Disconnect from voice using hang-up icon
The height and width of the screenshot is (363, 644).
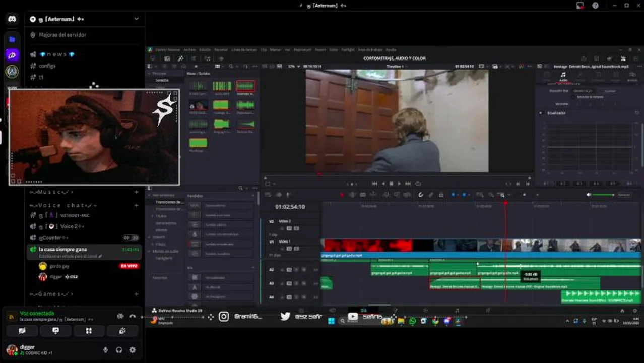(x=133, y=316)
